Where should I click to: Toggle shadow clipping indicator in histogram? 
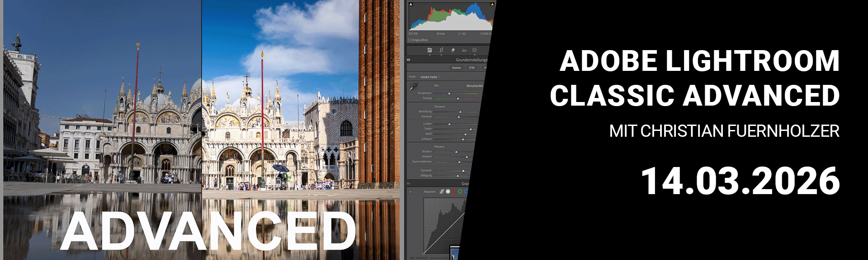(x=410, y=5)
